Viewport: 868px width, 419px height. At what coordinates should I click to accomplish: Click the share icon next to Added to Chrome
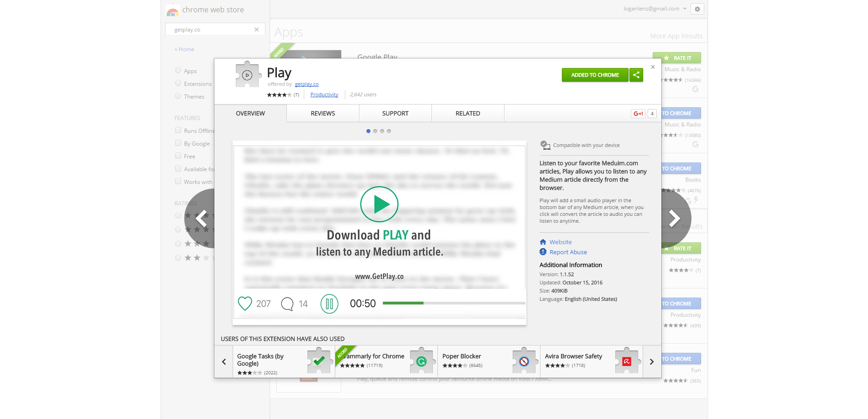(636, 75)
